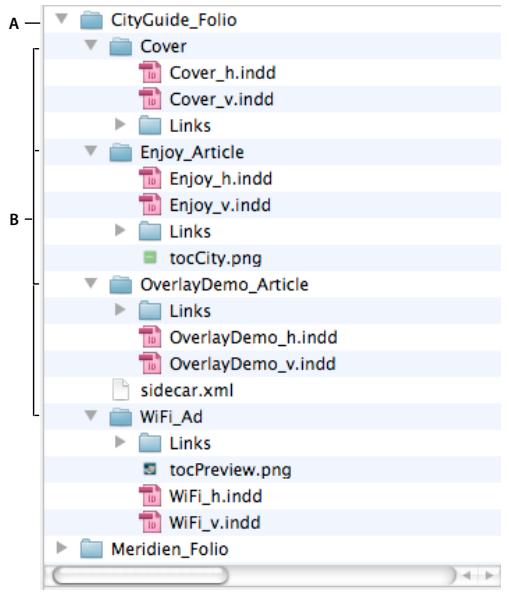Screen dimensions: 509x592
Task: Select the OverlayDemo_Article folder name
Action: pos(224,285)
